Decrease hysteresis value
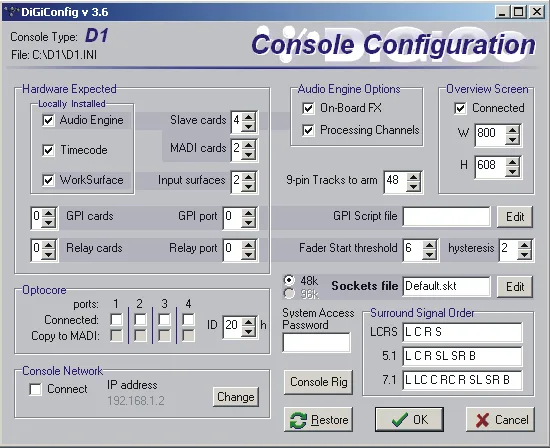Image resolution: width=550 pixels, height=448 pixels. (x=524, y=254)
